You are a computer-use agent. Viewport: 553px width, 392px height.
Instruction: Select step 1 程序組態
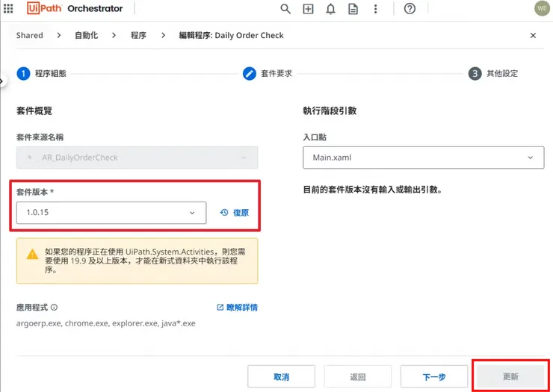tap(42, 74)
